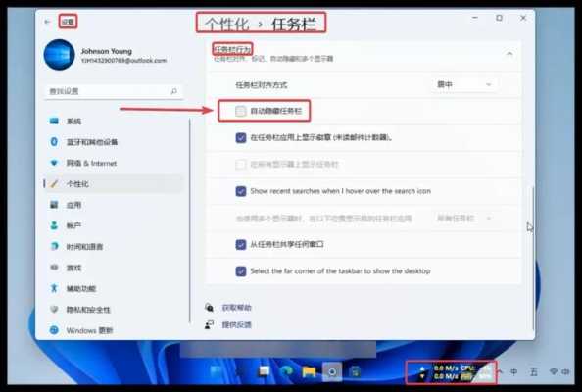The height and width of the screenshot is (392, 582).
Task: Click the 五 input method tray icon
Action: pos(534,371)
